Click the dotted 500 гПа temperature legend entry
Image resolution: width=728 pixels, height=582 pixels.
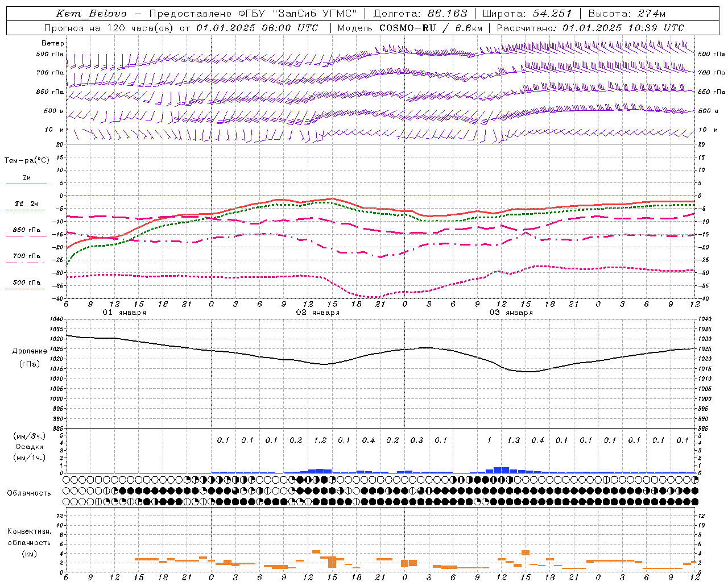tap(26, 282)
